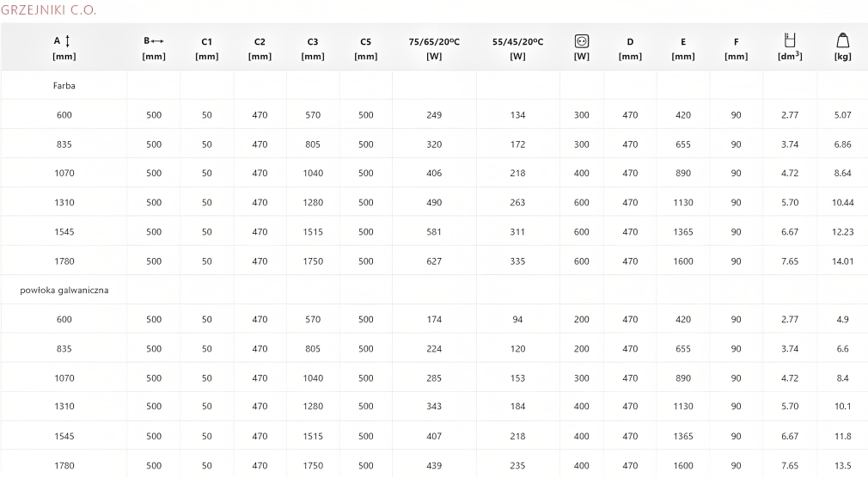Click the 439 W value in last row
868x478 pixels.
pos(434,466)
